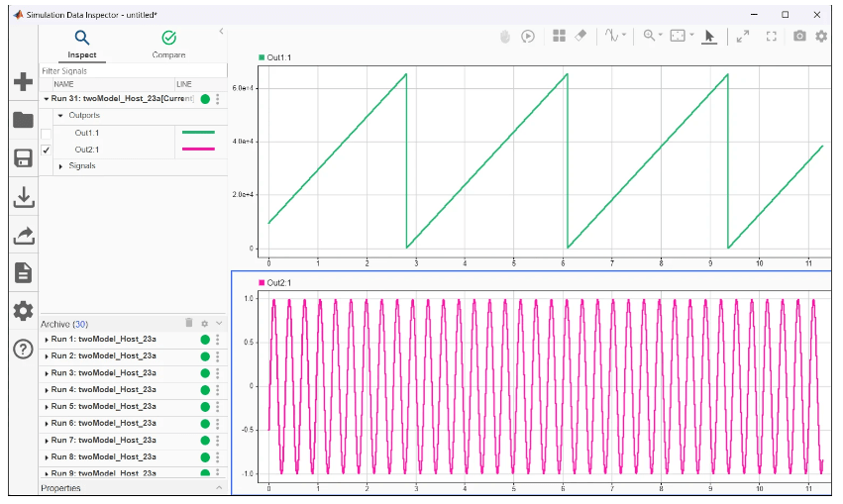Expand the Signals tree node
The image size is (843, 504).
click(x=61, y=166)
